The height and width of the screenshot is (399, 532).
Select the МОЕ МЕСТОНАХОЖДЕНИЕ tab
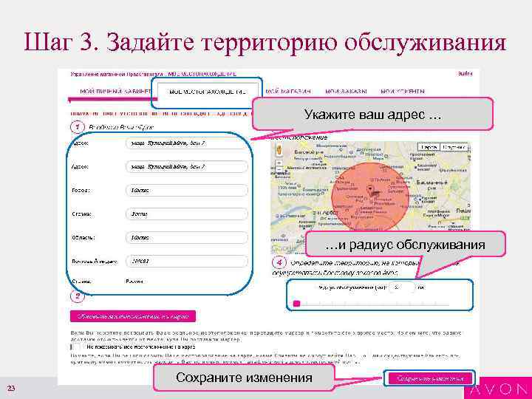point(208,92)
